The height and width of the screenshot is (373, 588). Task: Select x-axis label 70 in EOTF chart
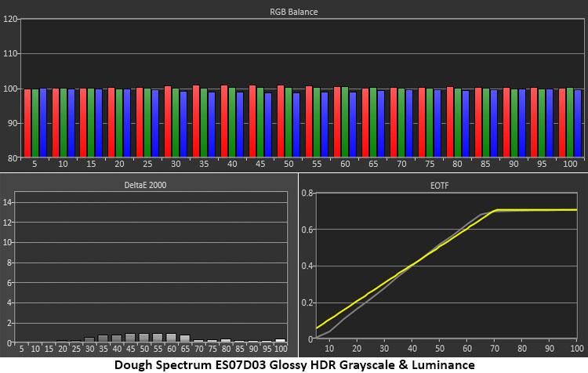(x=495, y=349)
